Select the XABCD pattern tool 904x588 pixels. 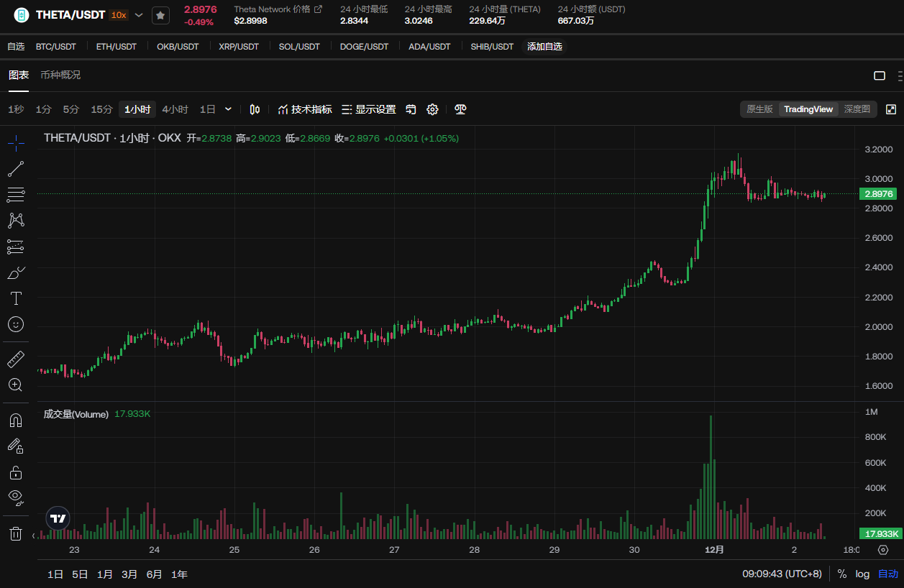16,221
